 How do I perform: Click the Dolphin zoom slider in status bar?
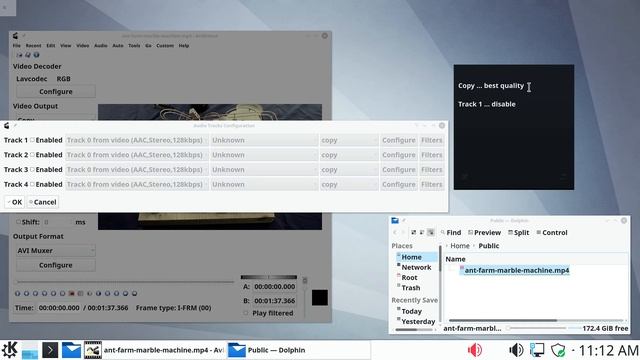[x=537, y=328]
